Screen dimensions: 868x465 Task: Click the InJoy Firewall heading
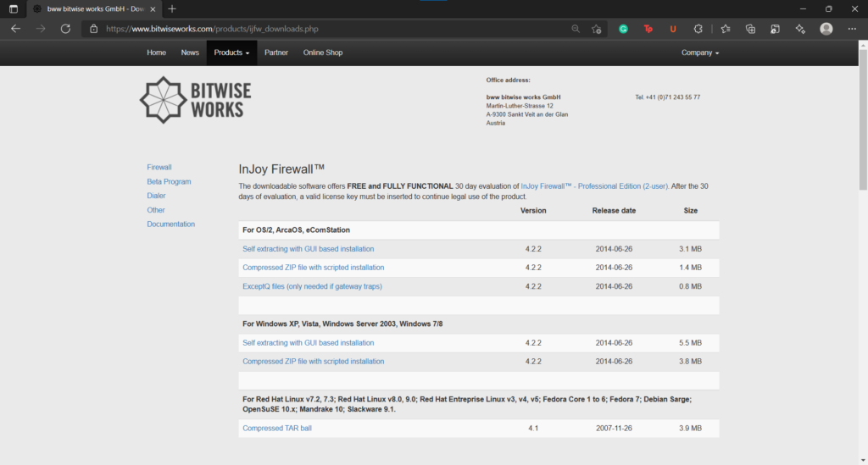[281, 169]
